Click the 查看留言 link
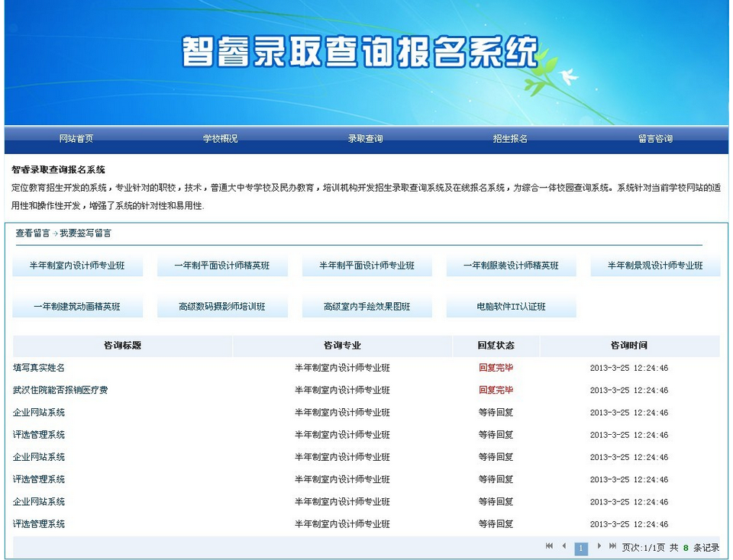This screenshot has width=733, height=560. pyautogui.click(x=33, y=233)
